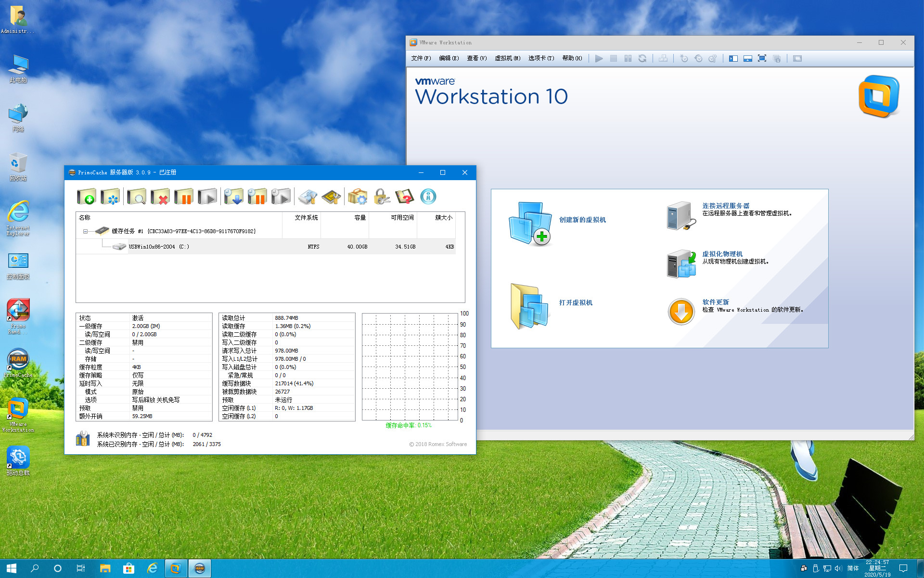Viewport: 924px width, 578px height.
Task: Toggle VMware library sidebar view icon
Action: click(733, 58)
